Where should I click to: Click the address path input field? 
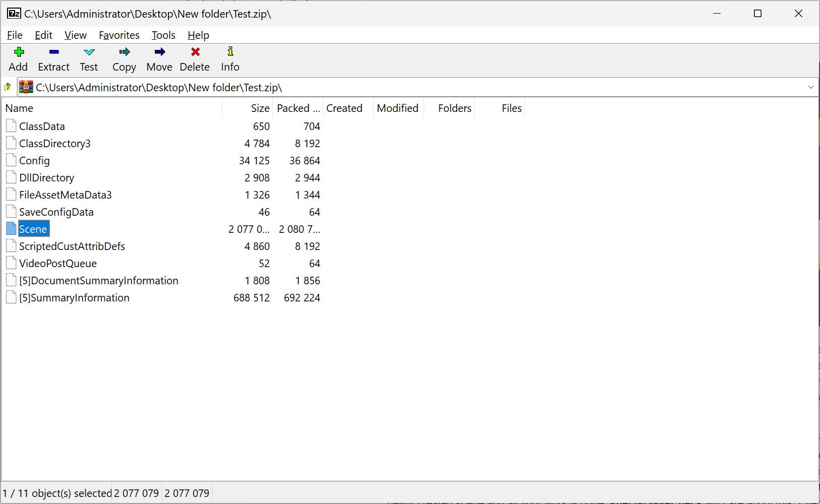[x=403, y=87]
